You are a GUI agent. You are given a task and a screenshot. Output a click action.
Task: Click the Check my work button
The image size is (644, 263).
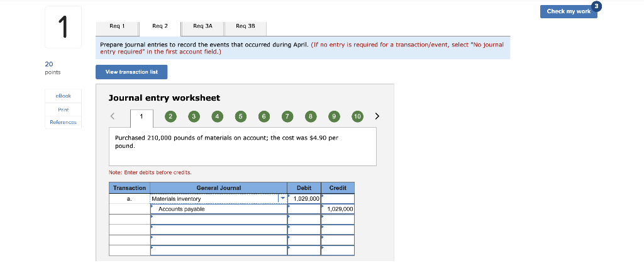[569, 11]
